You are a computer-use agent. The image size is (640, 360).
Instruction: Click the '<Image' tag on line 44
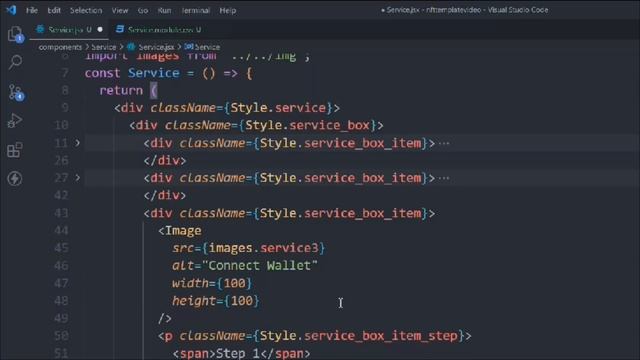[x=180, y=231]
